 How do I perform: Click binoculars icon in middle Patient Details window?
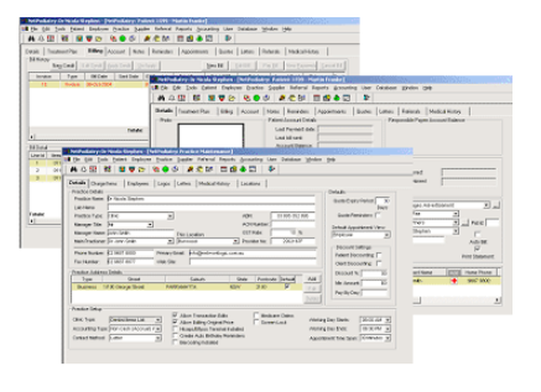point(161,98)
